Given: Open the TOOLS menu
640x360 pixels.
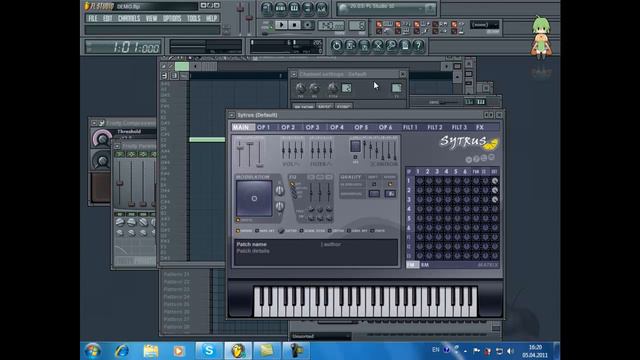Looking at the screenshot, I should tap(193, 18).
